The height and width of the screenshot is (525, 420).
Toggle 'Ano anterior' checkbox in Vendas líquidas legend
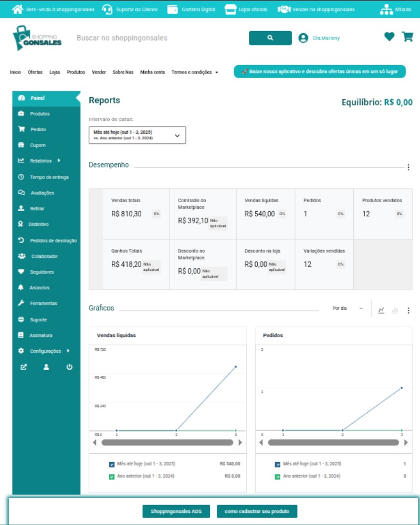point(112,477)
